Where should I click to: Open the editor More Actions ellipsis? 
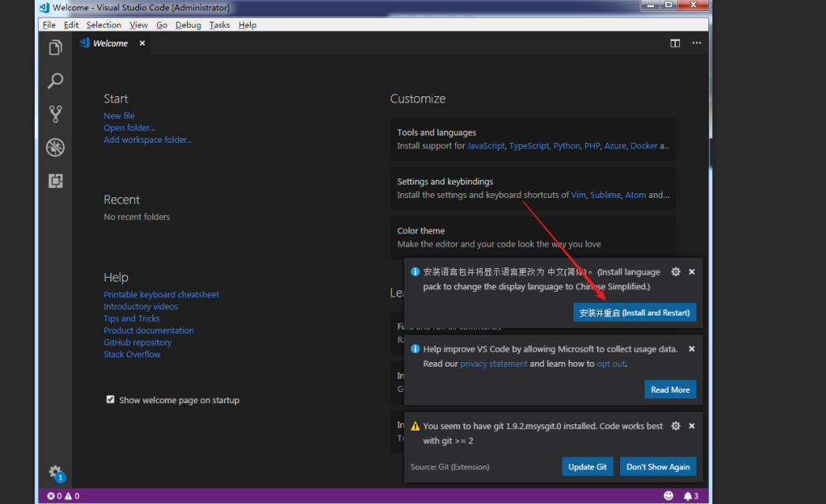[x=697, y=43]
